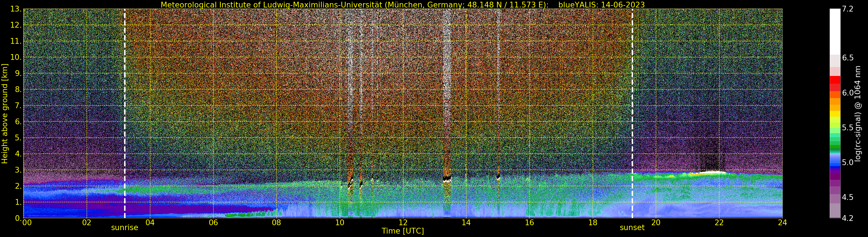This screenshot has width=868, height=237.
Task: Click the x-axis tick label '08'
Action: (x=276, y=223)
